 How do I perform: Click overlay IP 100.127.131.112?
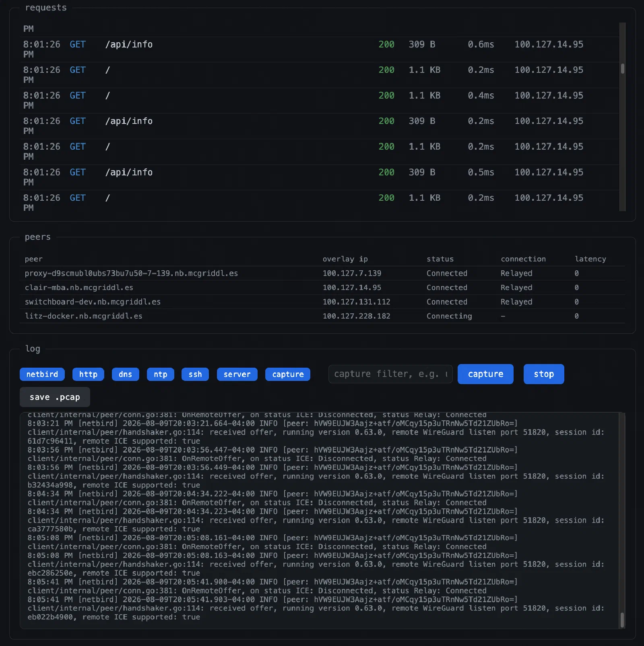pos(356,302)
